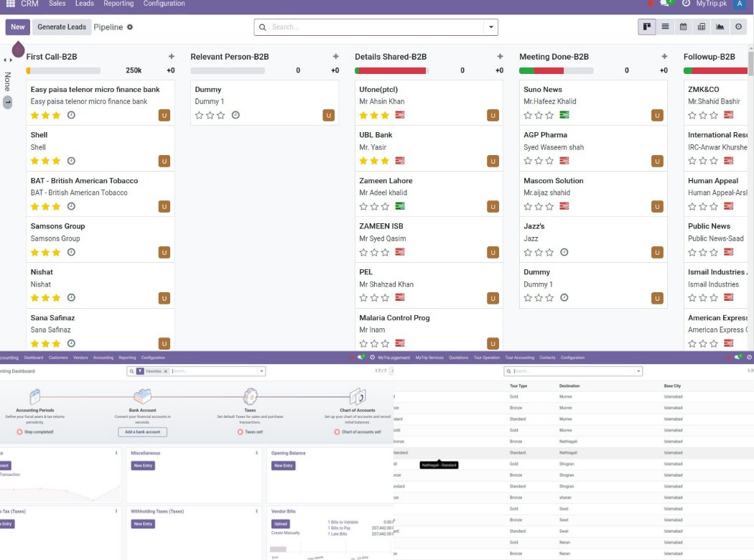Switch to Pivot table view
This screenshot has width=754, height=560.
click(702, 27)
